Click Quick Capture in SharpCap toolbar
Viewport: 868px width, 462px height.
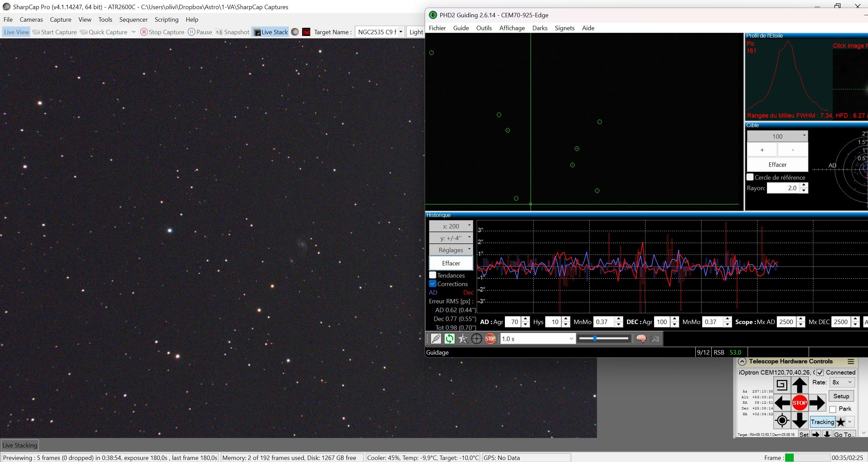tap(104, 32)
